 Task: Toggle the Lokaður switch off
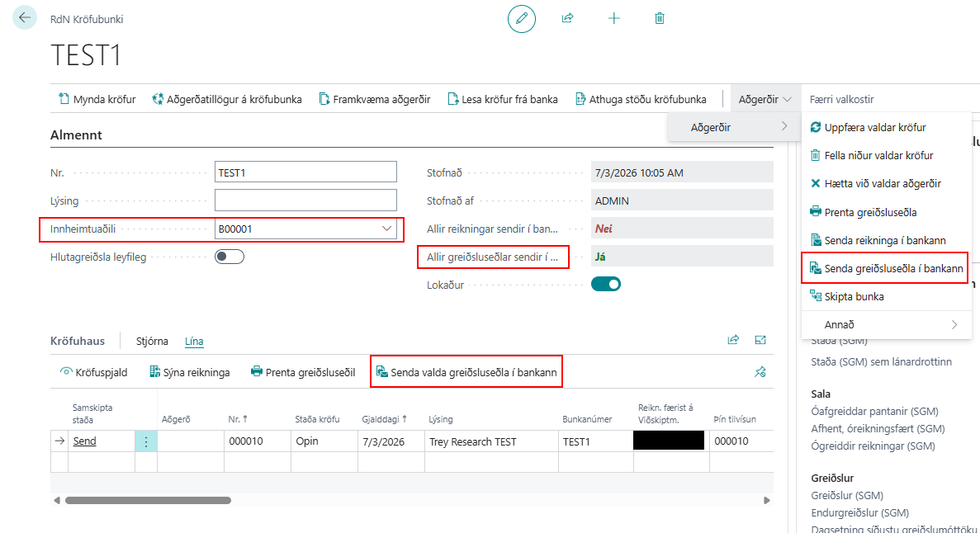click(606, 285)
